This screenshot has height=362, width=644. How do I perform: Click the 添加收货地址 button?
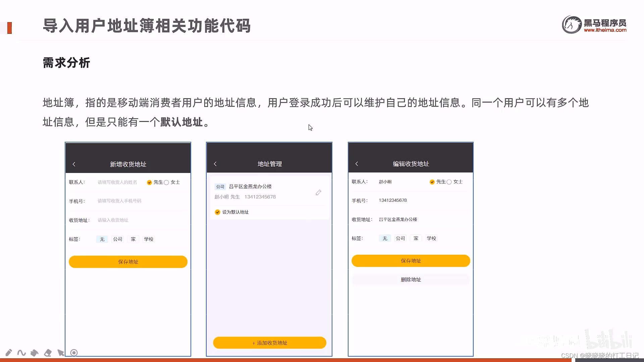pyautogui.click(x=270, y=343)
